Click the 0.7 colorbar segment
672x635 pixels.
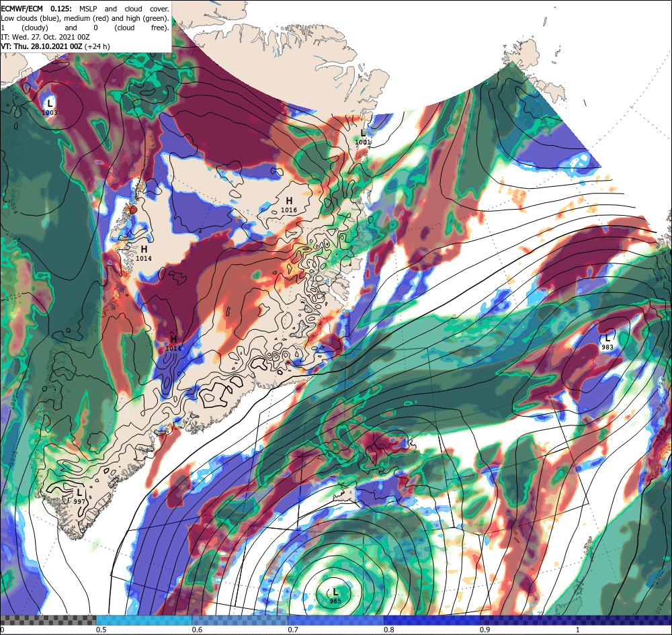click(335, 620)
